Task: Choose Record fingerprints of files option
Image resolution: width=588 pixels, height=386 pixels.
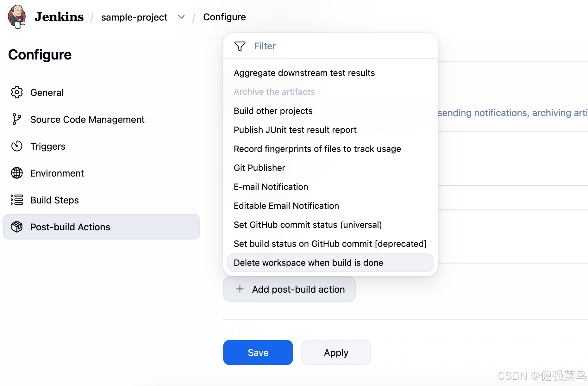Action: [x=330, y=149]
